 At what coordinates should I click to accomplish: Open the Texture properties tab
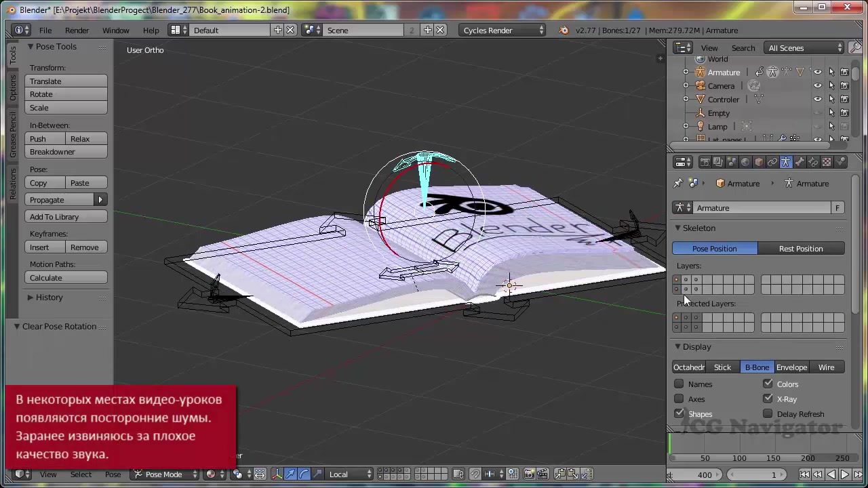coord(827,162)
